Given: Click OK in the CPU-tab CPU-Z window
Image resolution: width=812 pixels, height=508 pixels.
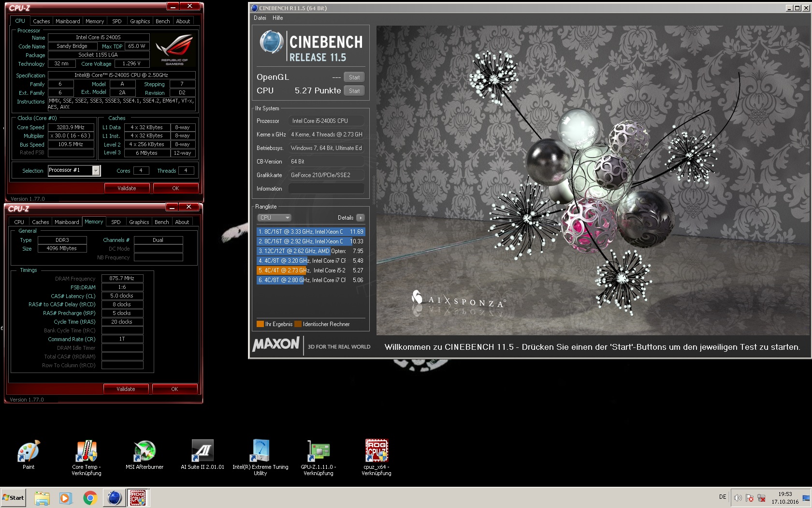Looking at the screenshot, I should tap(175, 188).
